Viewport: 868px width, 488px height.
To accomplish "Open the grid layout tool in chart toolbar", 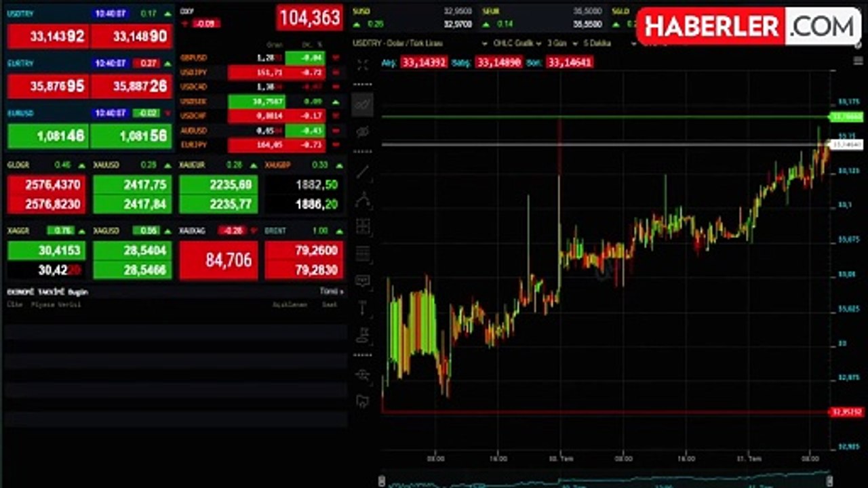I will click(x=363, y=226).
